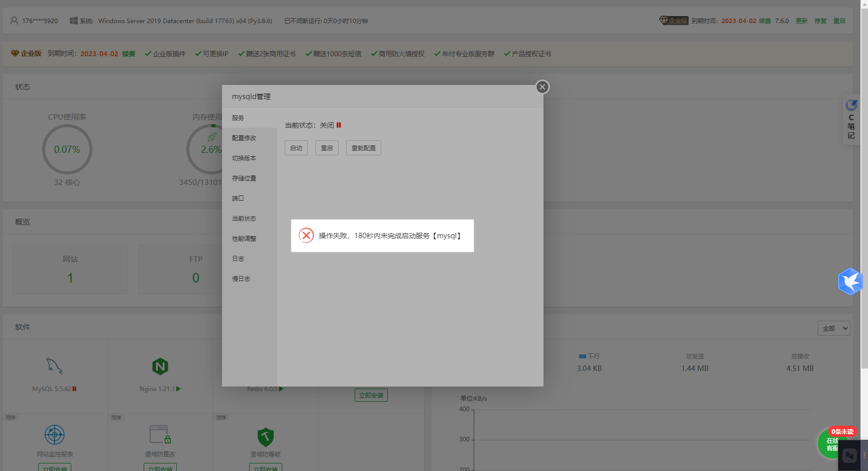Click the 重启 link in top right header

pos(839,21)
